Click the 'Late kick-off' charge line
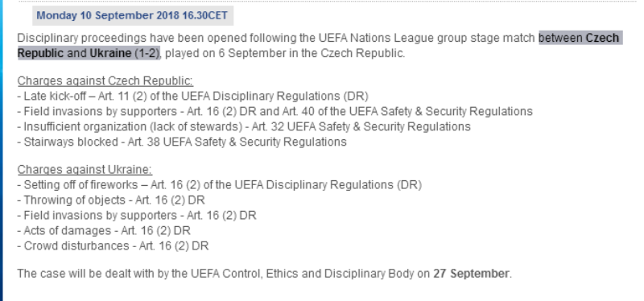 click(193, 96)
